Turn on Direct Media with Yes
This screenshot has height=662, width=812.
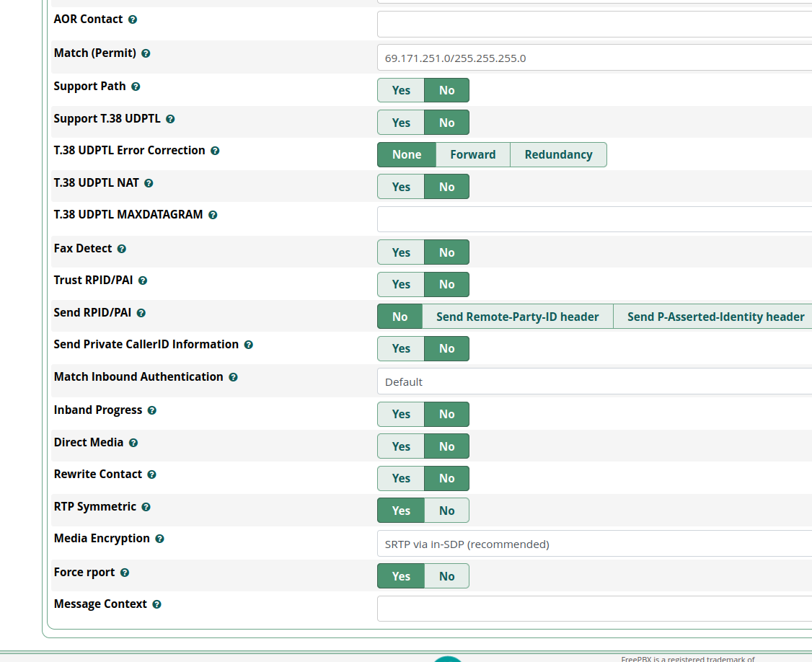pyautogui.click(x=401, y=446)
